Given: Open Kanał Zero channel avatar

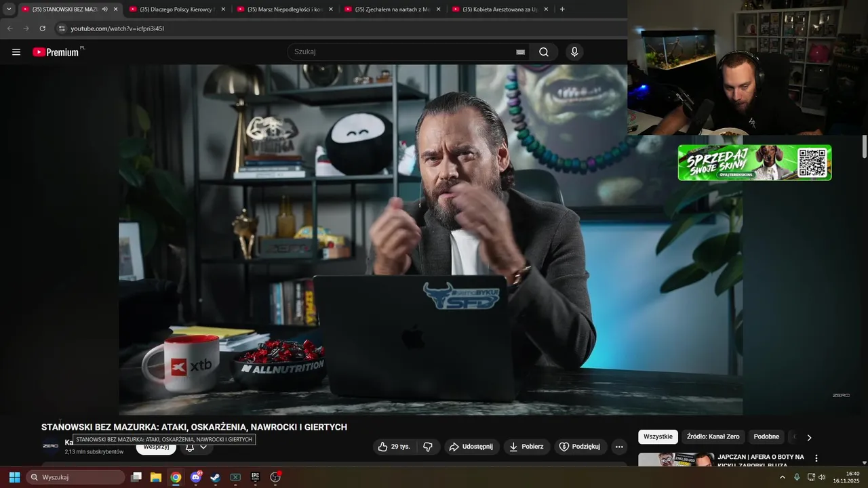Looking at the screenshot, I should [x=50, y=446].
